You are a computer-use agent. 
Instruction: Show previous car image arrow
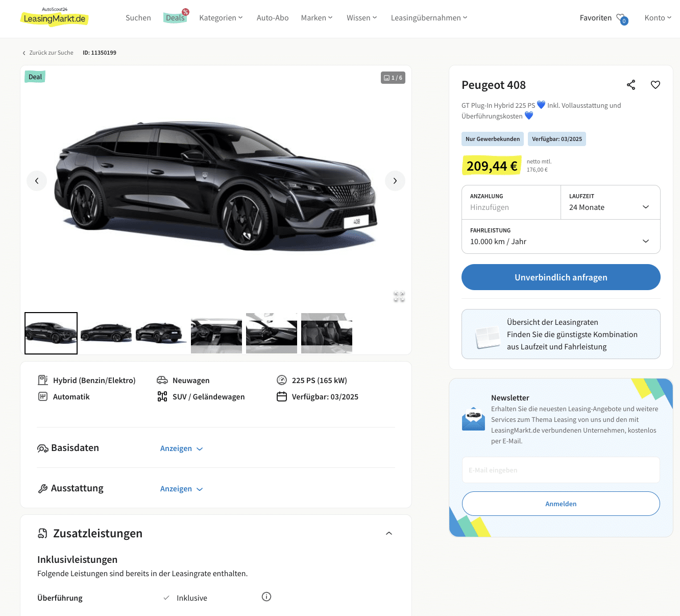[37, 181]
